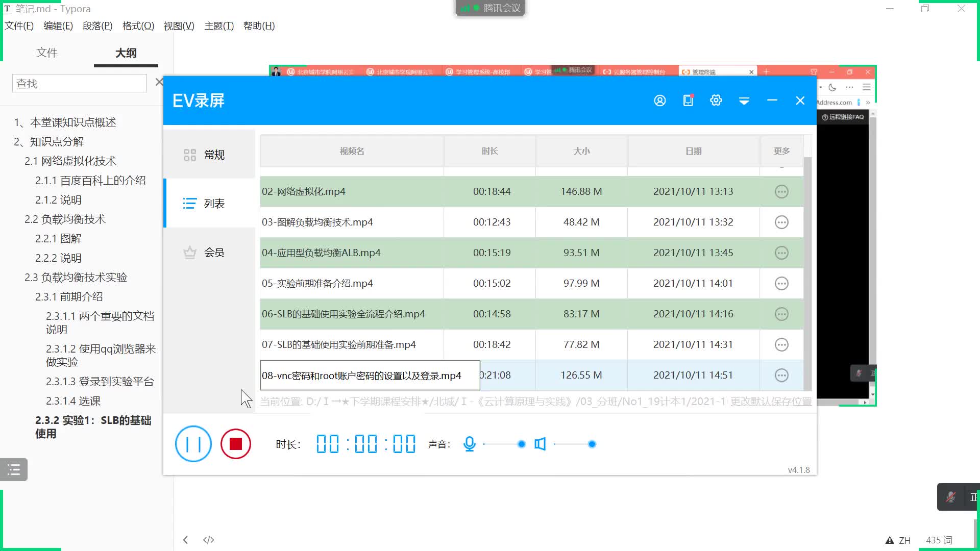Open more options for 02-网络虚拟化.mp4
The width and height of the screenshot is (980, 551).
(x=781, y=191)
